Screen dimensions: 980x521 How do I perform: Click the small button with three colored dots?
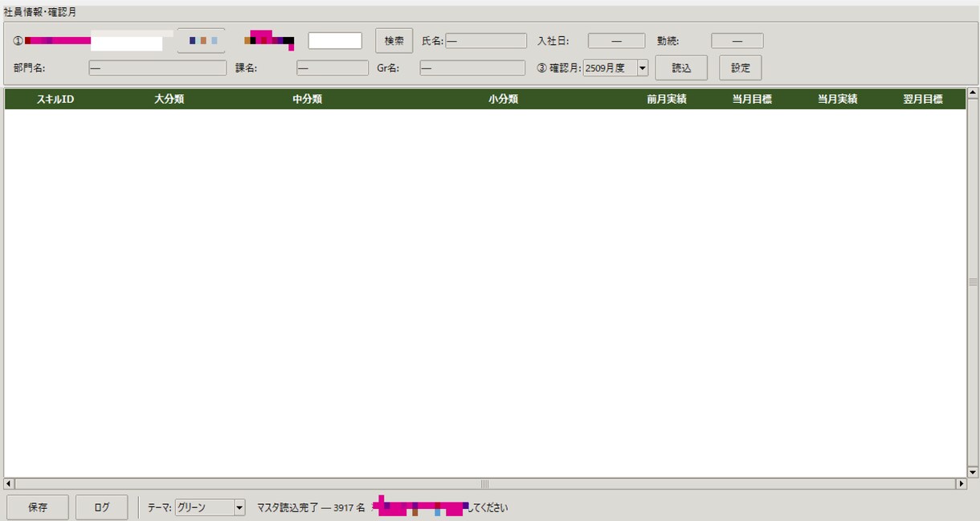tap(201, 41)
